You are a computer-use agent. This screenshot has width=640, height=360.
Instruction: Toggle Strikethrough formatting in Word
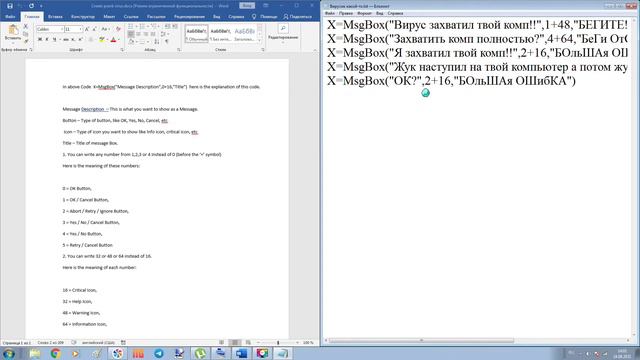click(x=66, y=39)
